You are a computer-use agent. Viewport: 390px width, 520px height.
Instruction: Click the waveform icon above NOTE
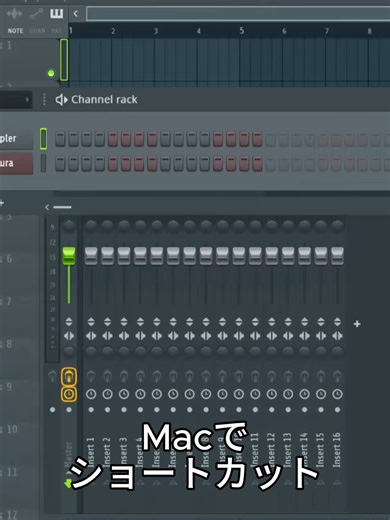(15, 14)
